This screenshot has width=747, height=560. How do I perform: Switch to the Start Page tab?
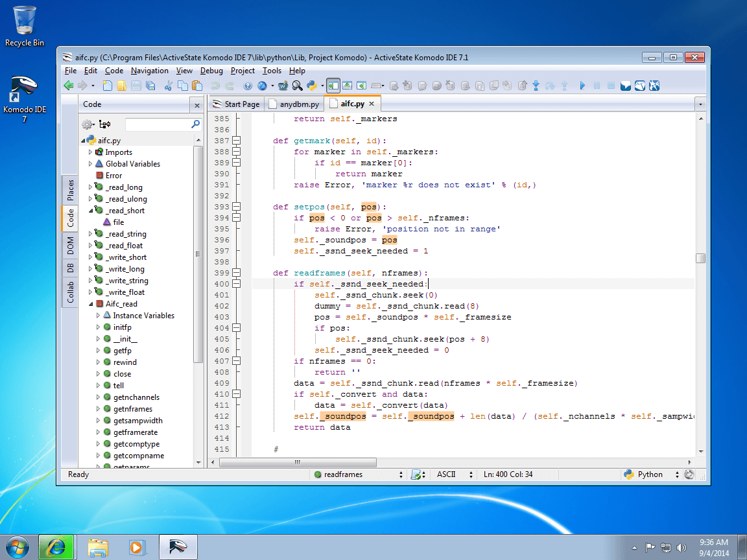click(236, 104)
